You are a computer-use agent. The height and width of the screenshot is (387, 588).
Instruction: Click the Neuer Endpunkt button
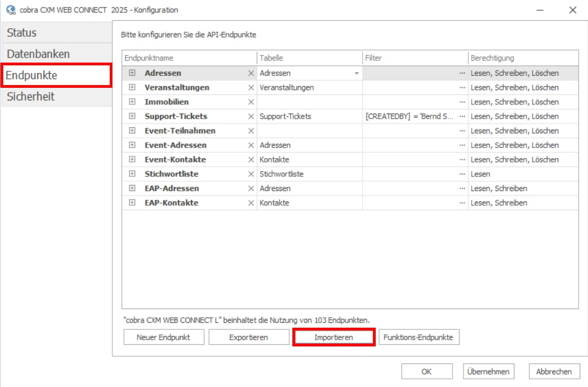click(164, 337)
